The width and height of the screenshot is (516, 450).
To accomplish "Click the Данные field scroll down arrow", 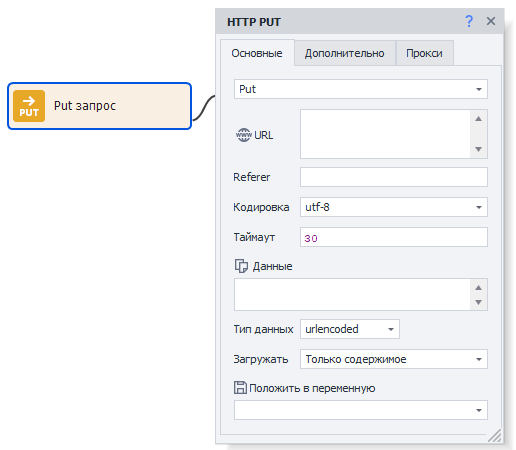I will coord(478,302).
